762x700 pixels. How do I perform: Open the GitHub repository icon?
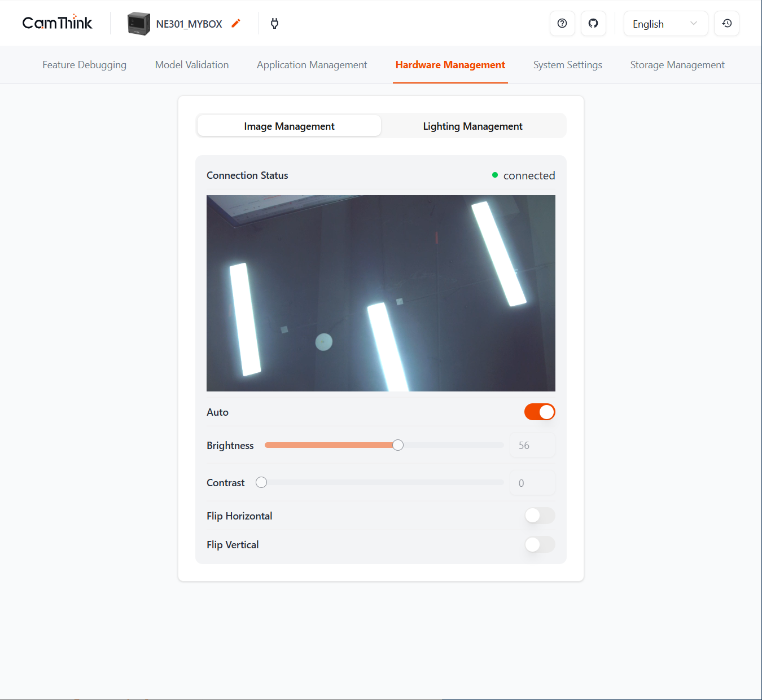pyautogui.click(x=593, y=24)
